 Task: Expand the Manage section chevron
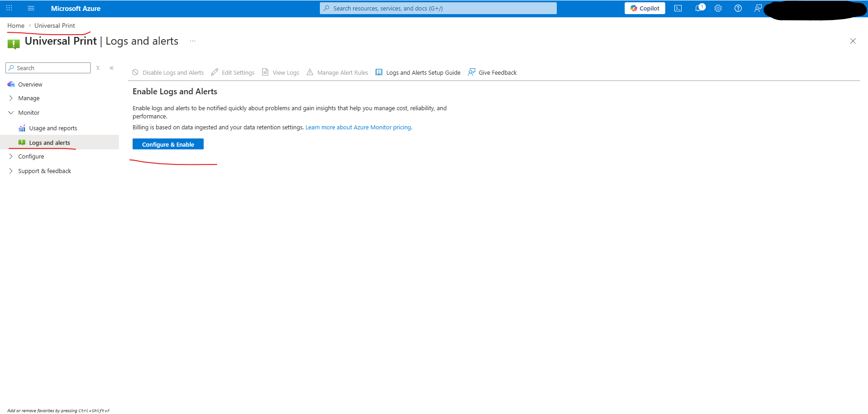pos(11,98)
